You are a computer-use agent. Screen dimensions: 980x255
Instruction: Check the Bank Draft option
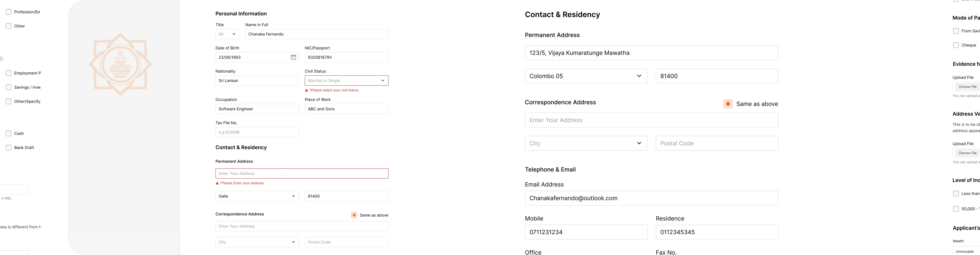coord(9,148)
